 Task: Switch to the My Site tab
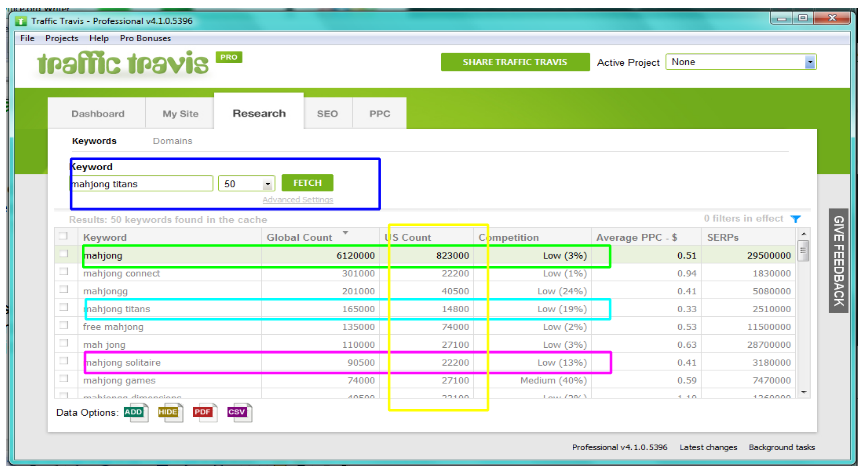pos(180,114)
